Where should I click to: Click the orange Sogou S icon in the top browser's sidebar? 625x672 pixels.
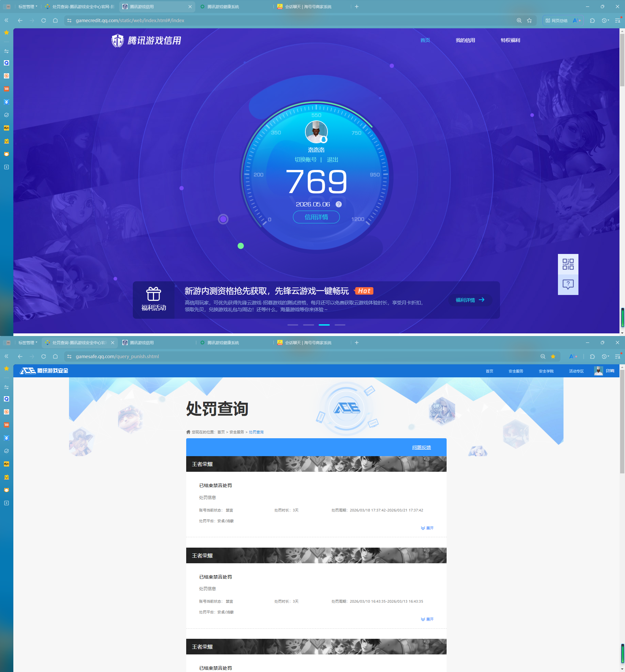click(7, 76)
